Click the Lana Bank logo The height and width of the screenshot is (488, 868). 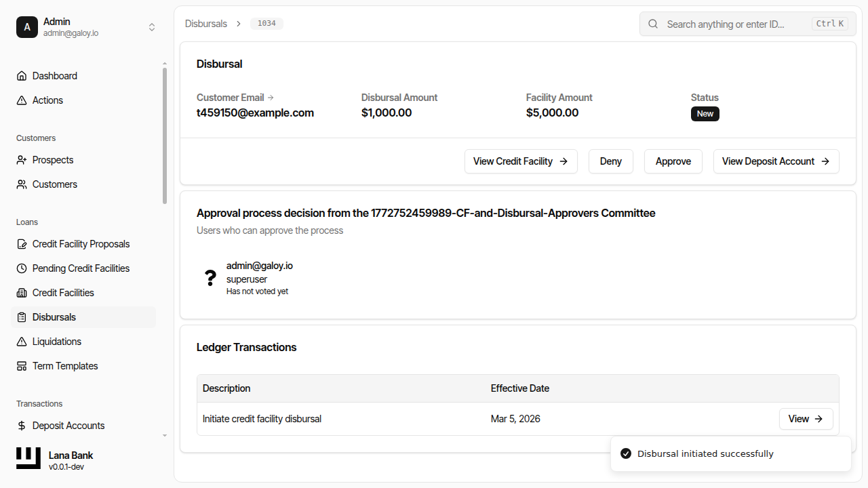point(28,457)
